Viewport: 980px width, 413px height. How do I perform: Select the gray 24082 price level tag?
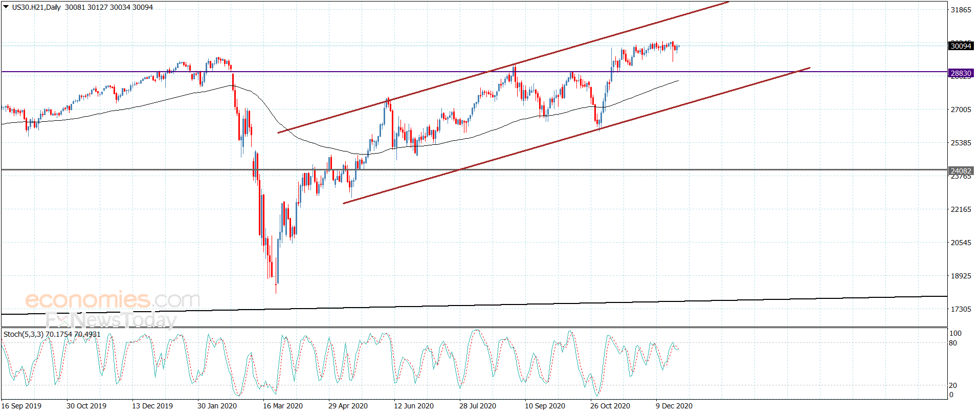[961, 171]
